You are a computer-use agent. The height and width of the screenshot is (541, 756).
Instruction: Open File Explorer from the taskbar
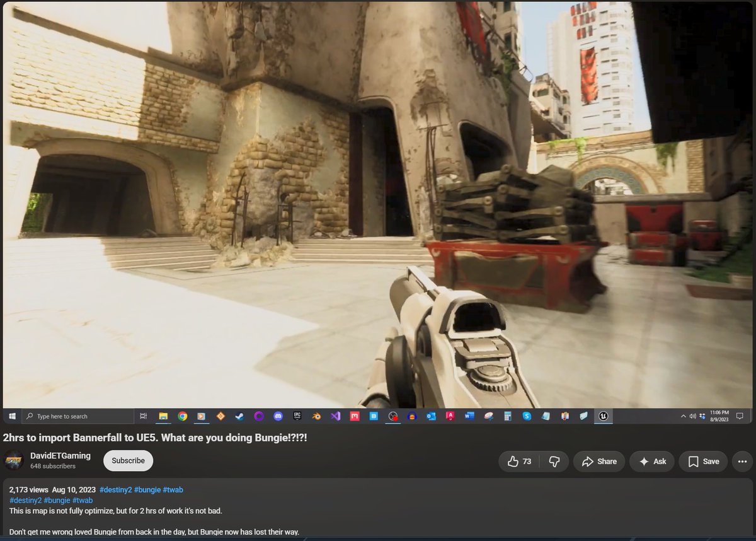pos(163,416)
